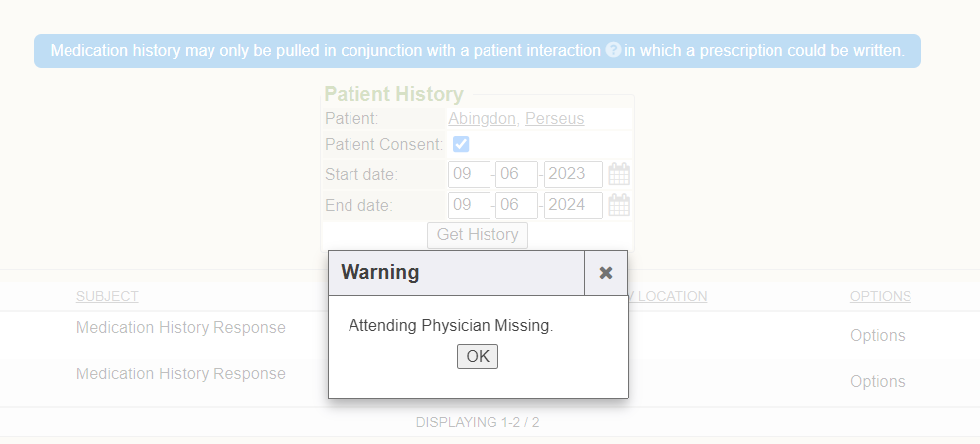Screen dimensions: 980x444
Task: Expand Options for the second message row
Action: pos(877,381)
